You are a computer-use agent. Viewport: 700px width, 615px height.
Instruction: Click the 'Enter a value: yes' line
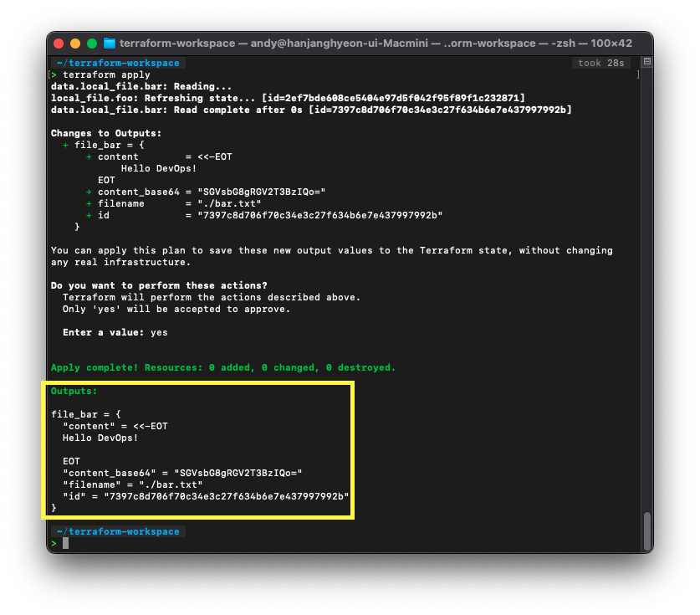(x=115, y=332)
